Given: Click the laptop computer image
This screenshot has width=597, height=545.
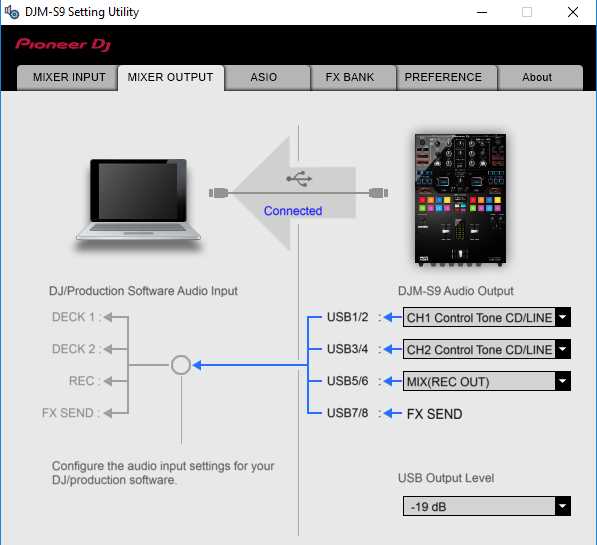Looking at the screenshot, I should point(138,200).
